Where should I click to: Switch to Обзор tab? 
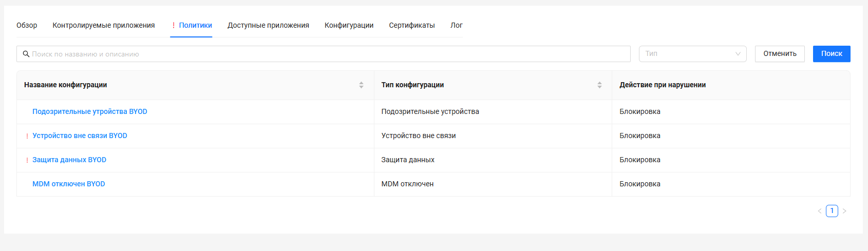tap(27, 25)
